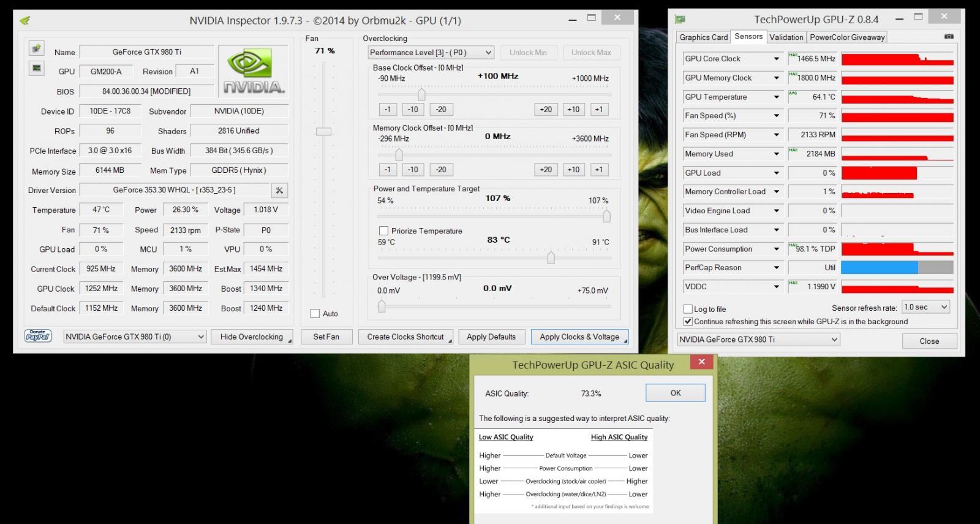The width and height of the screenshot is (980, 524).
Task: Toggle the Priorize Temperature checkbox
Action: tap(383, 231)
